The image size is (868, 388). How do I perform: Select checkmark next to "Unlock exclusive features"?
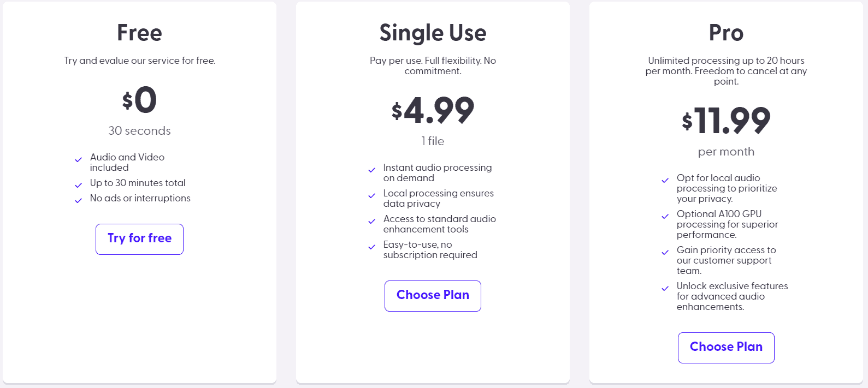click(665, 288)
